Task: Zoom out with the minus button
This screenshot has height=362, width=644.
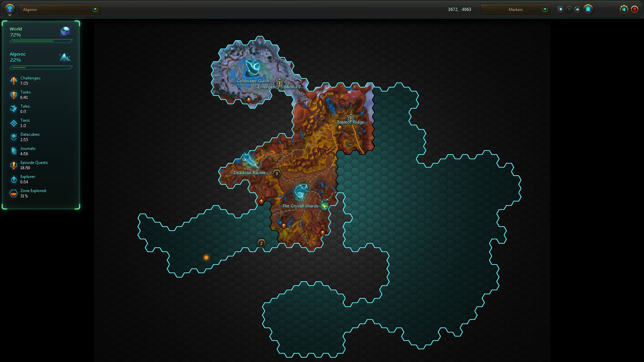Action: click(577, 9)
